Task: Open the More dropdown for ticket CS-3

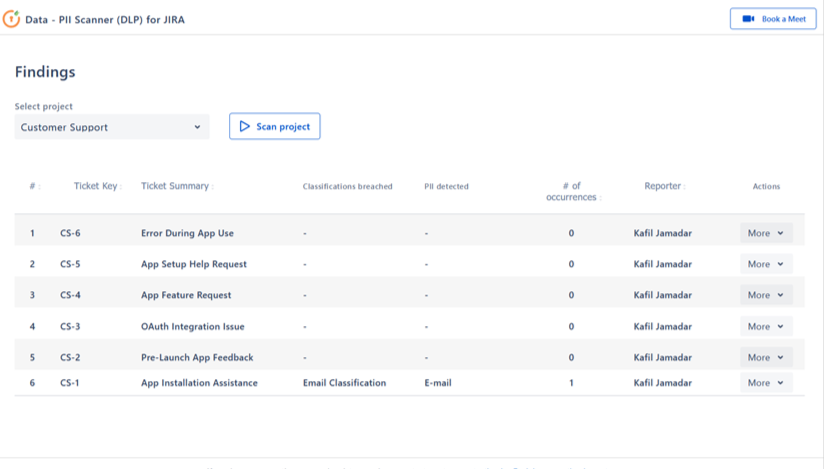Action: 766,326
